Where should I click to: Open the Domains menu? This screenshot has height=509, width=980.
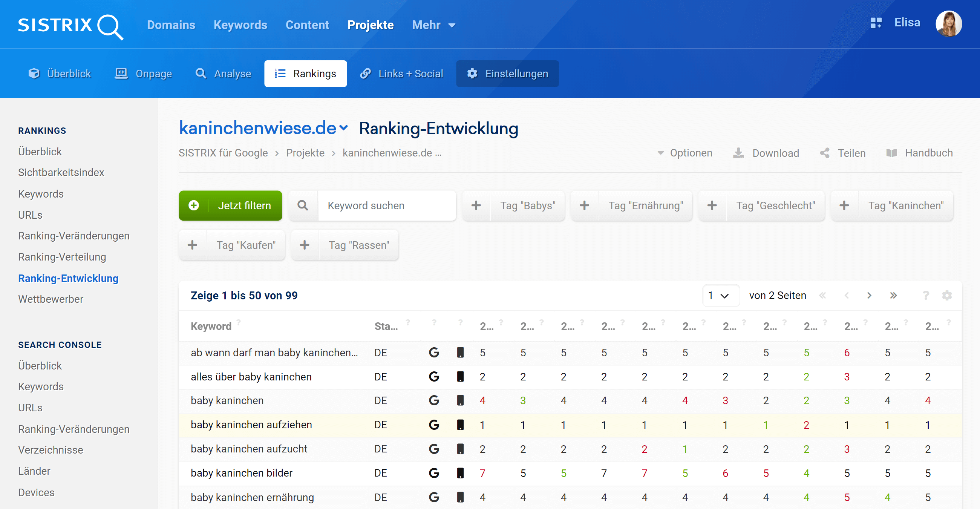pos(171,25)
